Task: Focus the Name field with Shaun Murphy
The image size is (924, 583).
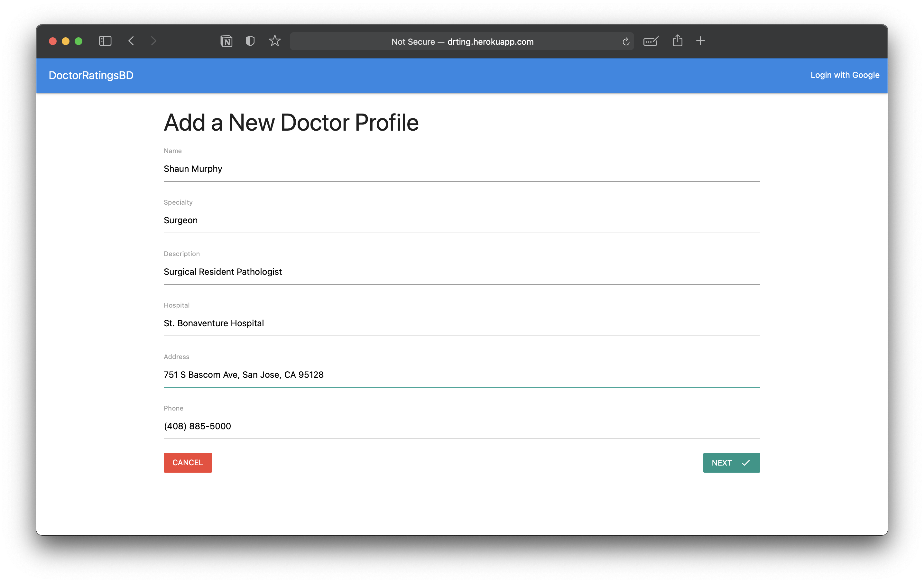Action: (x=462, y=169)
